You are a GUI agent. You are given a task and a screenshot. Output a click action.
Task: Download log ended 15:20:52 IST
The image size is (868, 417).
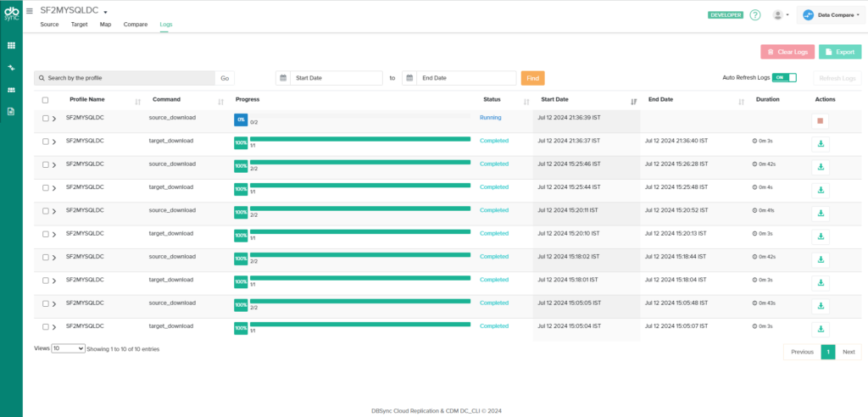pyautogui.click(x=821, y=214)
